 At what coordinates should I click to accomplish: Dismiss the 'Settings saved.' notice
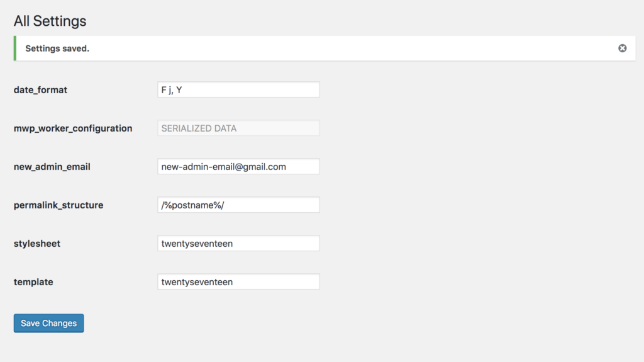622,48
